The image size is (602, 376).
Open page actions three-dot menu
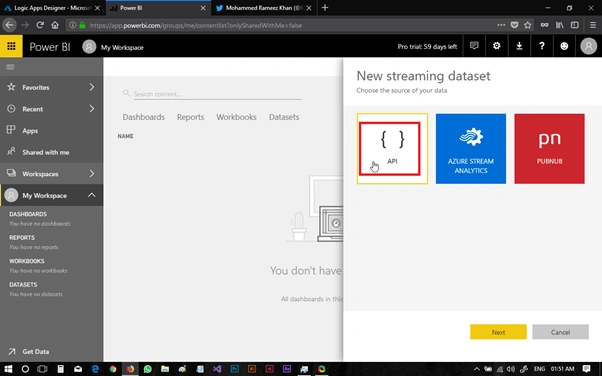[x=501, y=25]
